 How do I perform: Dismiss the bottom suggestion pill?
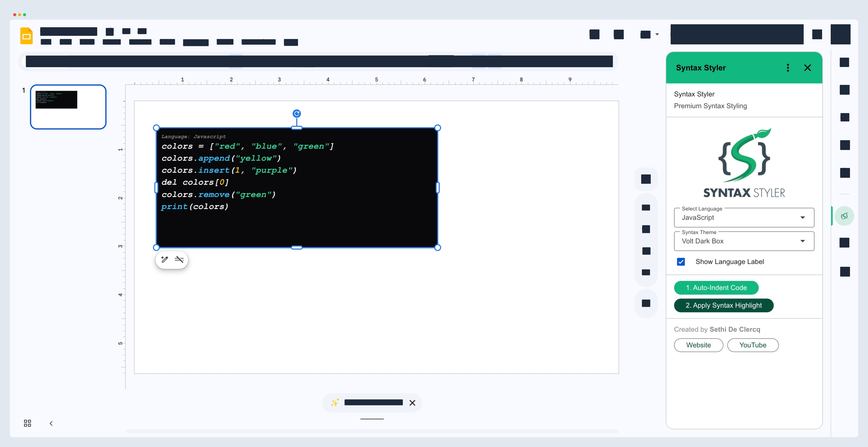[412, 403]
